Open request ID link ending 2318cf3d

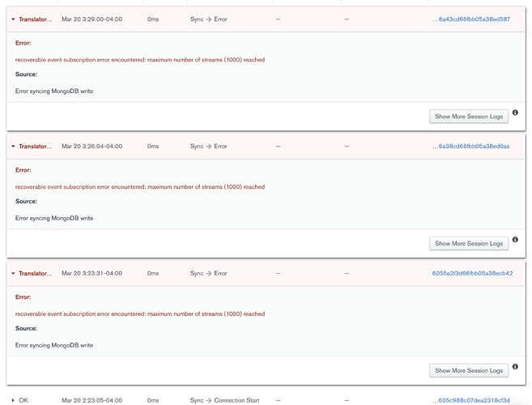(x=471, y=400)
